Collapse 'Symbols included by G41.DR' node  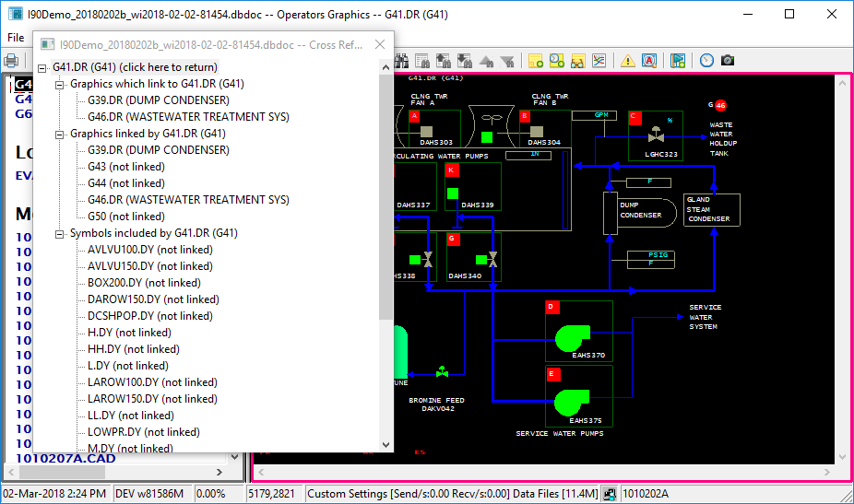pos(59,234)
